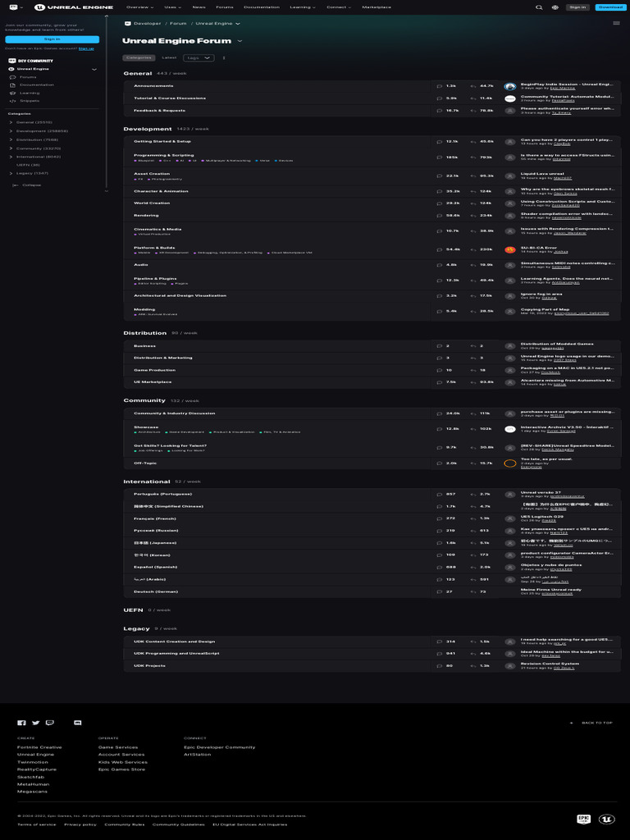The height and width of the screenshot is (840, 630).
Task: Open UEFN (36) sidebar category
Action: tap(28, 165)
